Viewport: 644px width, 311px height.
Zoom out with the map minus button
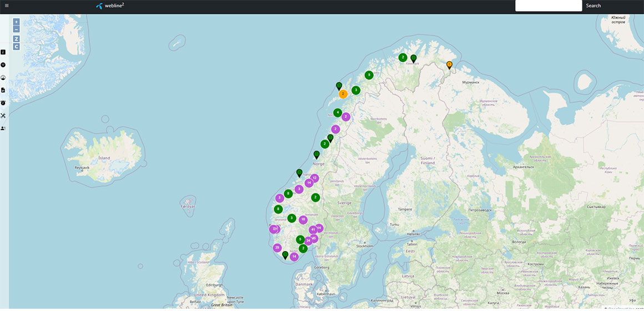tap(16, 29)
